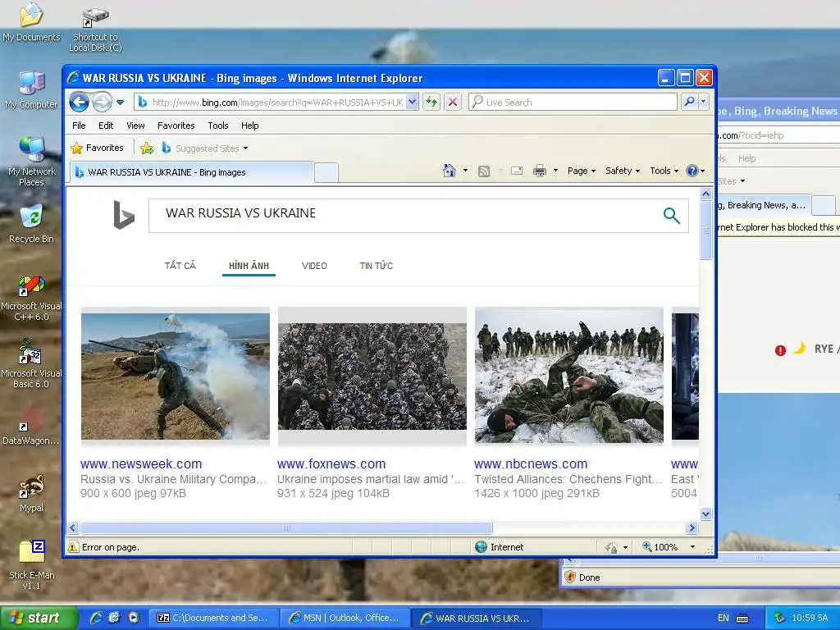
Task: Stop loading with the red X icon
Action: [x=453, y=102]
